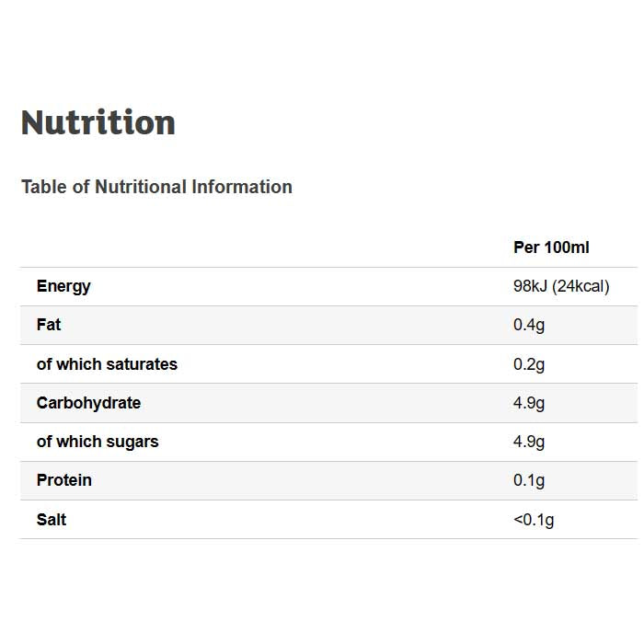Viewport: 644px width, 644px height.
Task: Click the word Information in the subtitle
Action: tap(242, 187)
